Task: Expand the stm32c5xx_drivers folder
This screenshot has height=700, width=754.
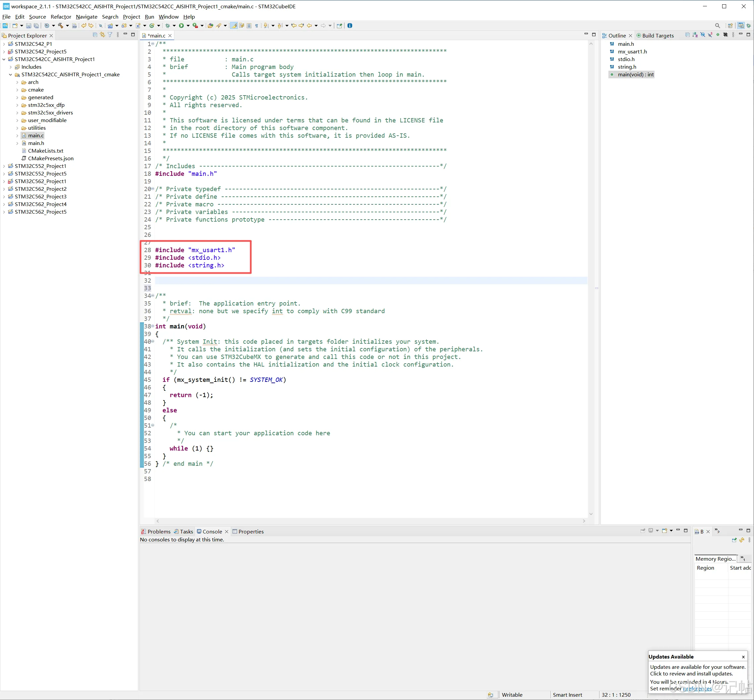Action: pyautogui.click(x=17, y=113)
